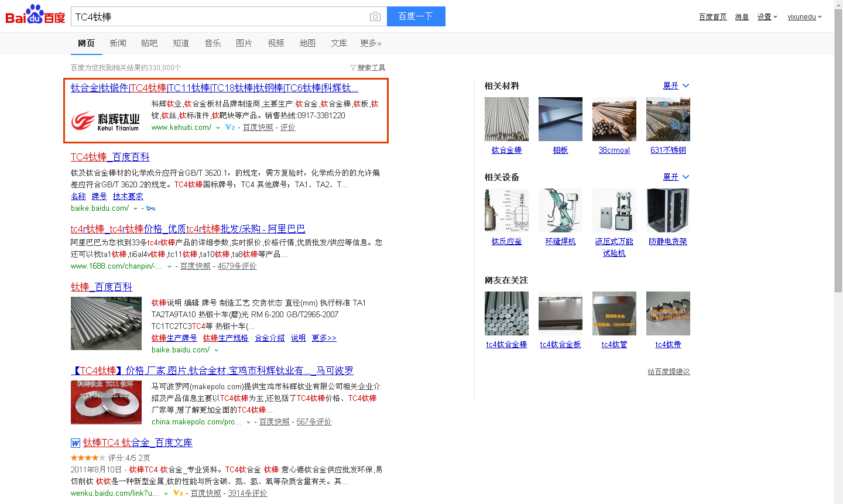Open tc4钛带 thumbnail
This screenshot has width=843, height=504.
(x=668, y=314)
